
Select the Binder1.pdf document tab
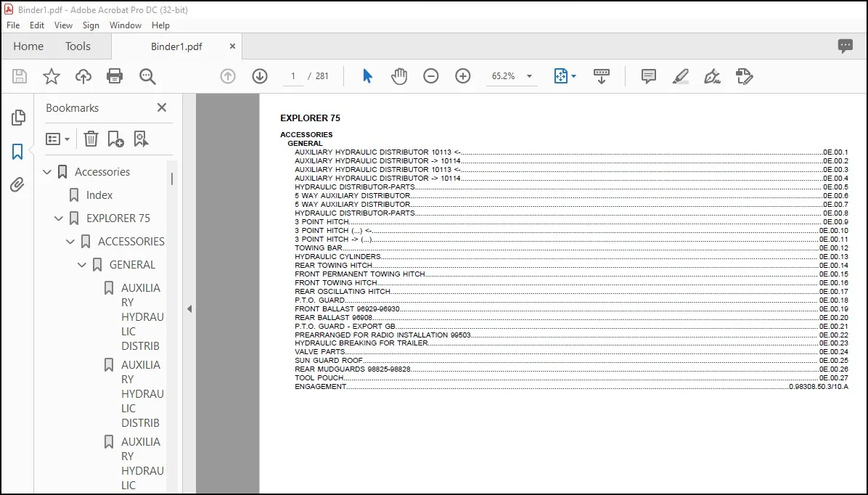coord(176,46)
